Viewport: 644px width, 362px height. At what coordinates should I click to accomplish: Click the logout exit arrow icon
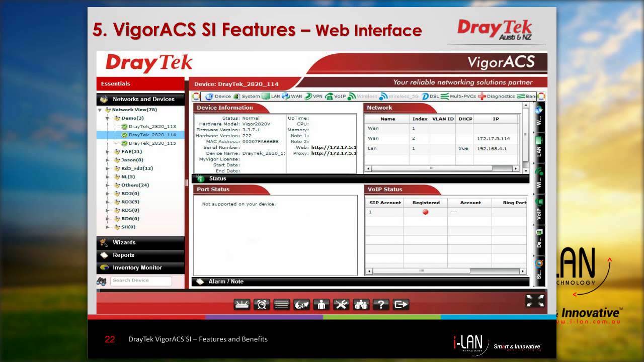pos(401,304)
